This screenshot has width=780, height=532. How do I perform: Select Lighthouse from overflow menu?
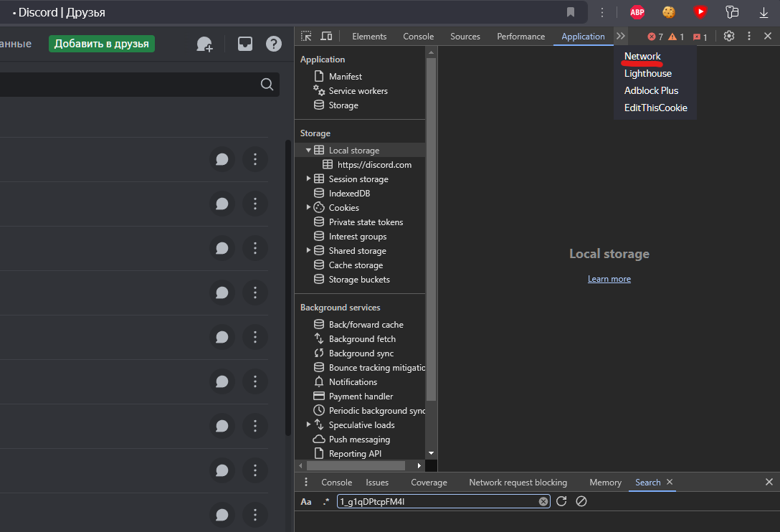point(647,74)
